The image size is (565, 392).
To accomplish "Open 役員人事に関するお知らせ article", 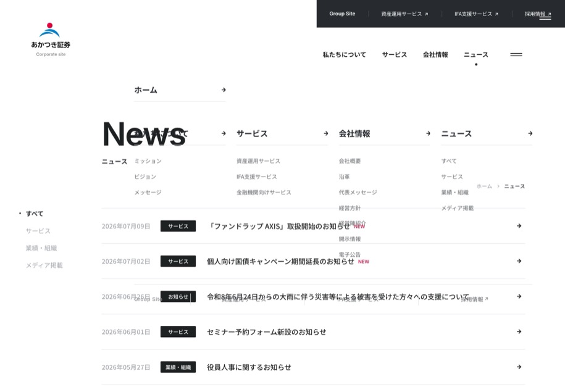I will (249, 367).
